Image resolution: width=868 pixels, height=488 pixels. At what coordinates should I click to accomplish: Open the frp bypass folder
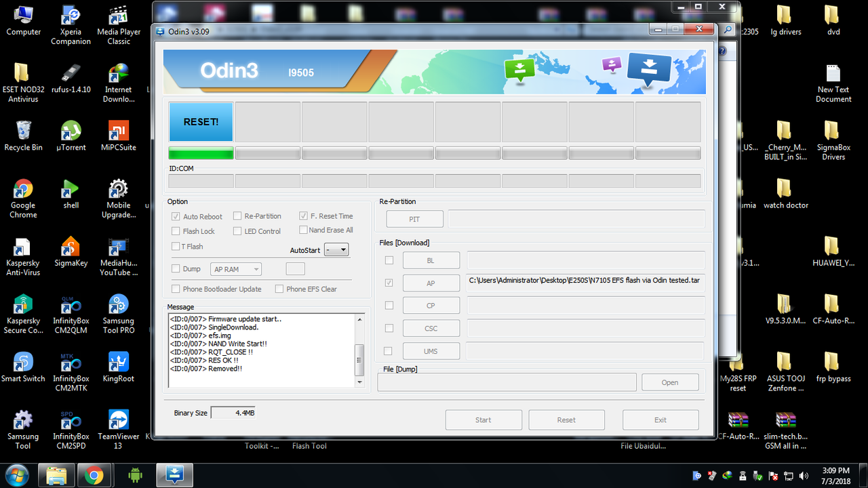[833, 367]
